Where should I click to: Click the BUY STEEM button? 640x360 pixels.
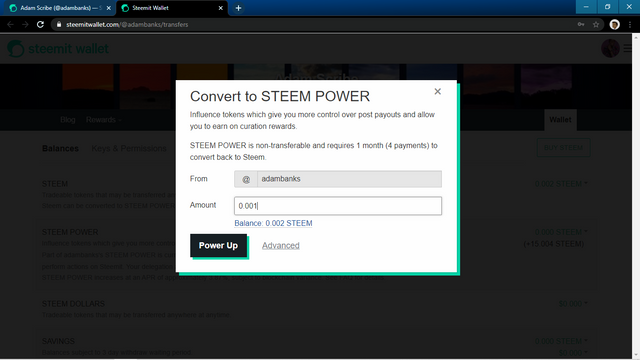click(x=563, y=147)
